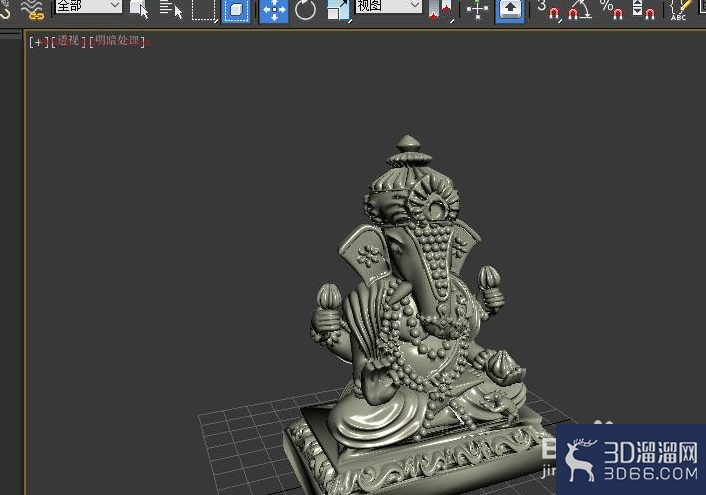This screenshot has width=706, height=495.
Task: Click Select and Manipulate icon
Action: [x=477, y=10]
